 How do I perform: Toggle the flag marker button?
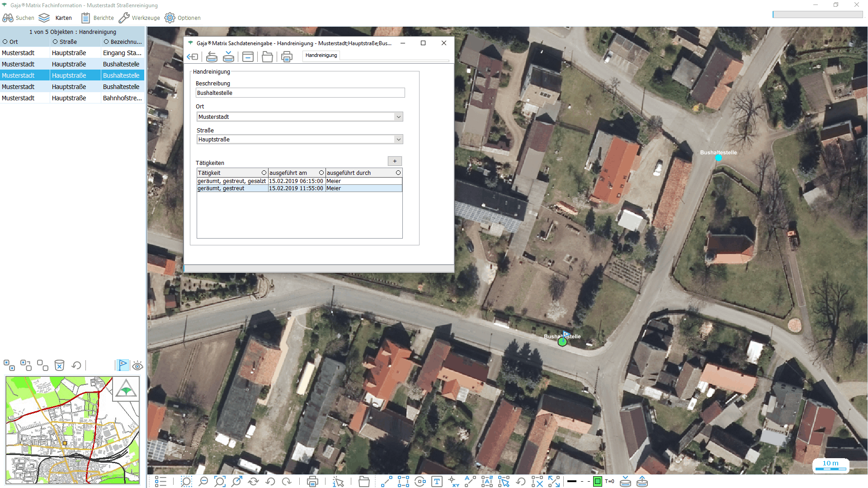point(123,365)
